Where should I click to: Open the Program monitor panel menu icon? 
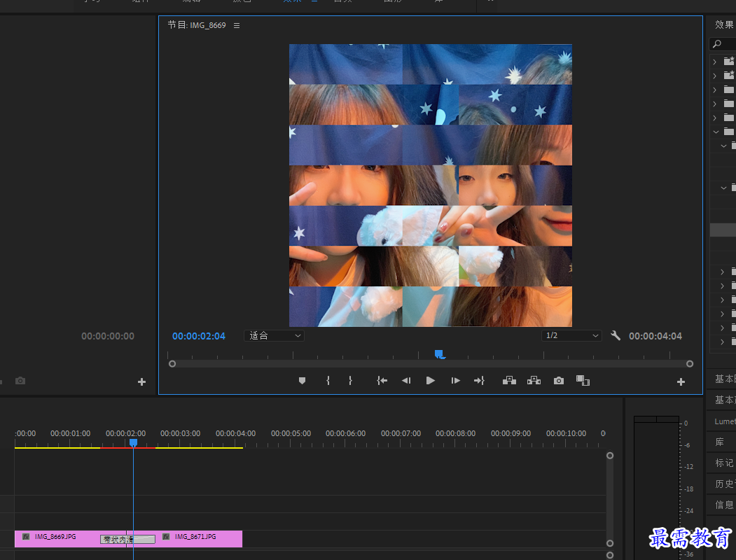click(x=237, y=25)
